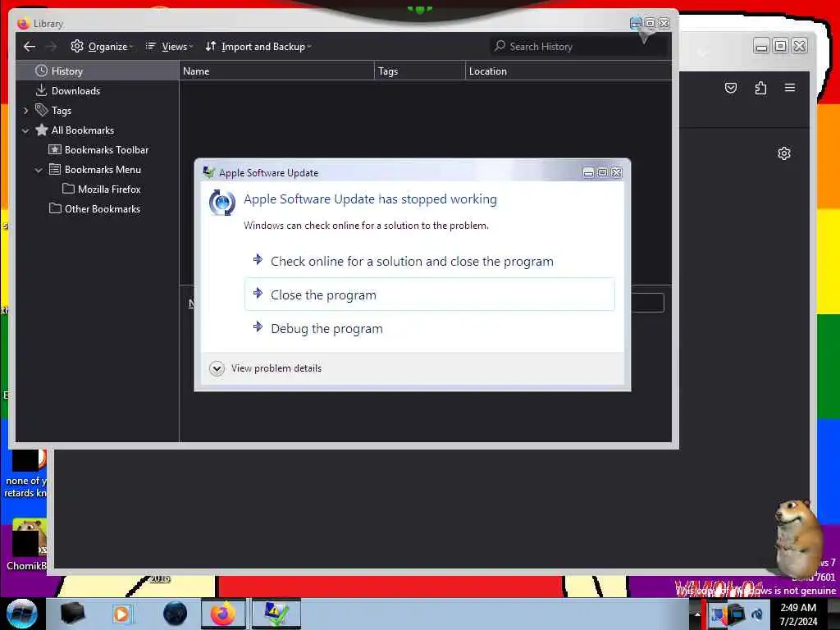The width and height of the screenshot is (840, 630).
Task: Close the Firefox main window
Action: tap(799, 46)
